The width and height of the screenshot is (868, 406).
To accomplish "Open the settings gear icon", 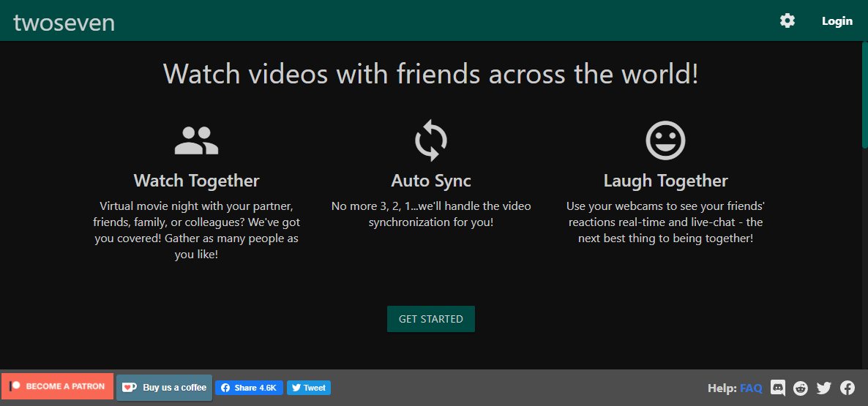I will coord(787,20).
